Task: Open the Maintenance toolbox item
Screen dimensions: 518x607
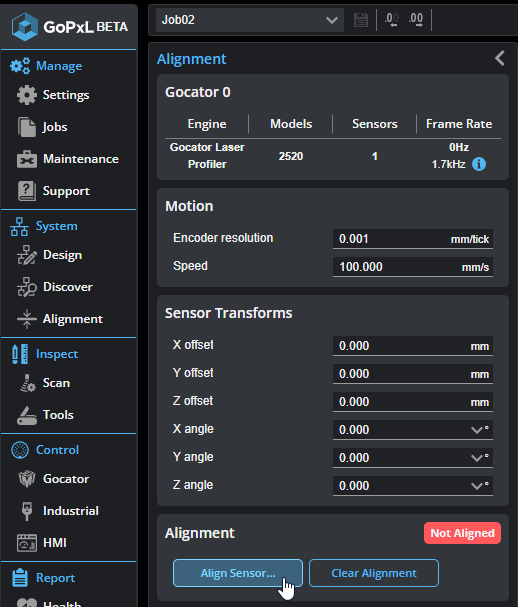Action: [x=67, y=159]
